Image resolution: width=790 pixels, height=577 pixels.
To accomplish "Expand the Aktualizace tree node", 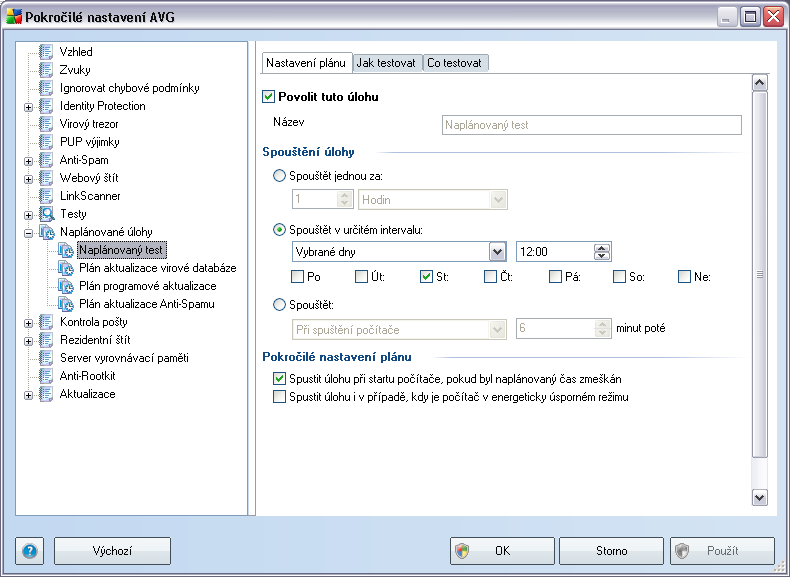I will click(29, 396).
